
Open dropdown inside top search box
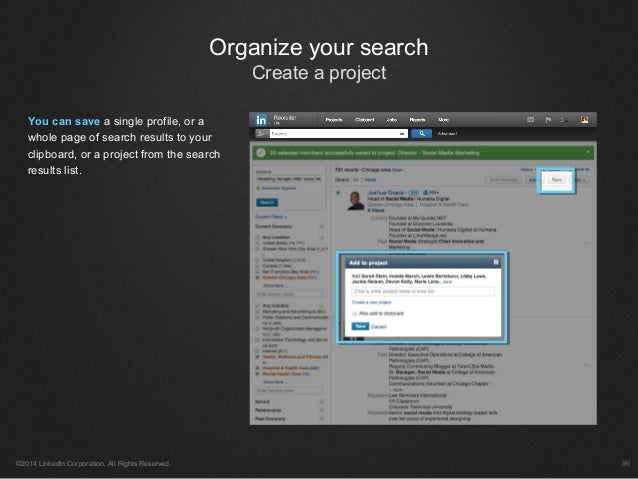[x=402, y=133]
